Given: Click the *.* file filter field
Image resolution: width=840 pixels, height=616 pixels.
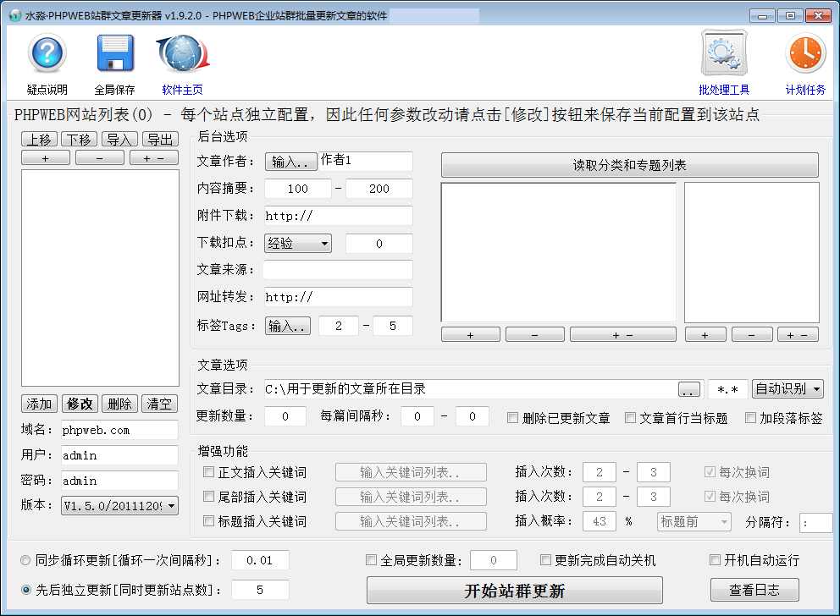Looking at the screenshot, I should click(x=728, y=389).
